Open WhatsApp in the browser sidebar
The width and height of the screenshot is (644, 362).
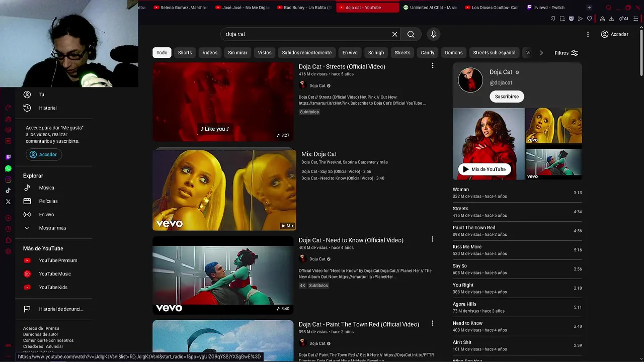[8, 168]
